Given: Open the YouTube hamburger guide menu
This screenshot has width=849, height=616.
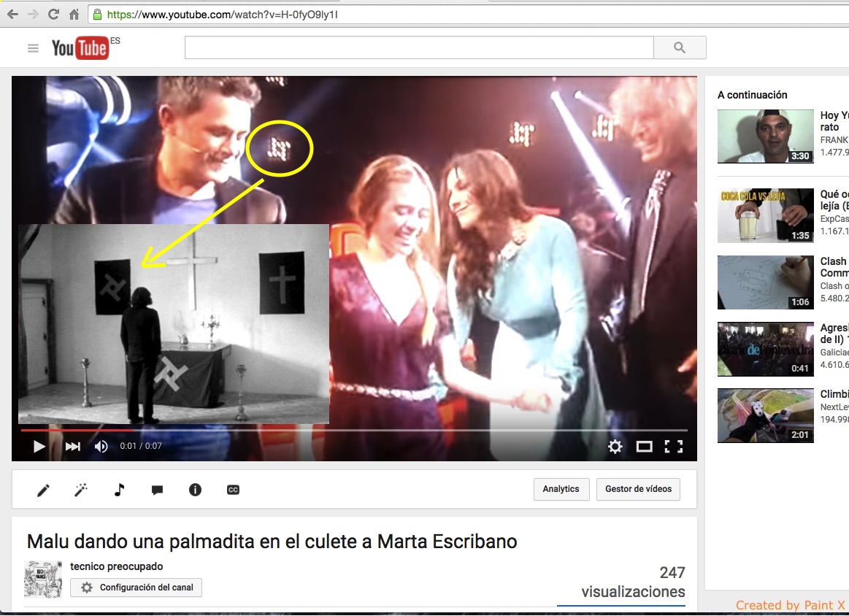Looking at the screenshot, I should click(x=33, y=48).
